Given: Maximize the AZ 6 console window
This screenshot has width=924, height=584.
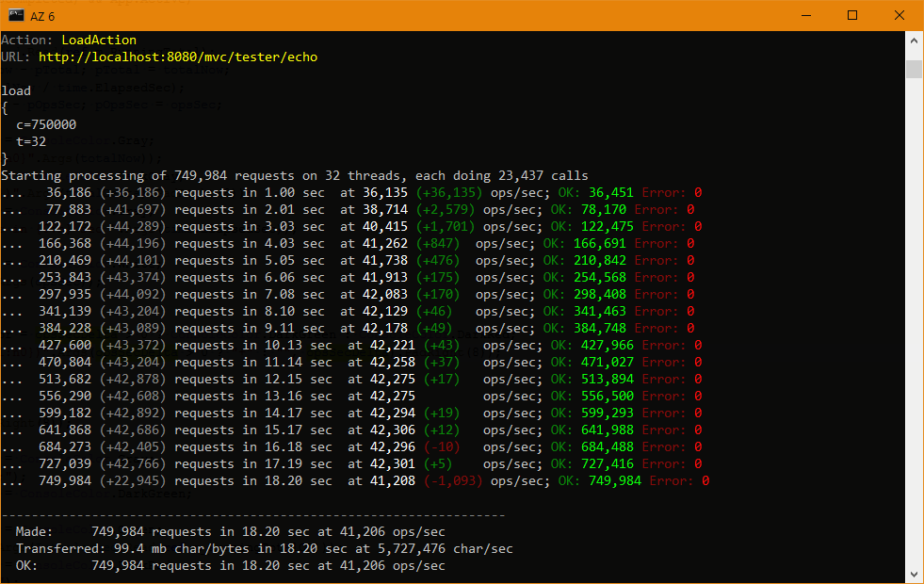Looking at the screenshot, I should pyautogui.click(x=852, y=15).
